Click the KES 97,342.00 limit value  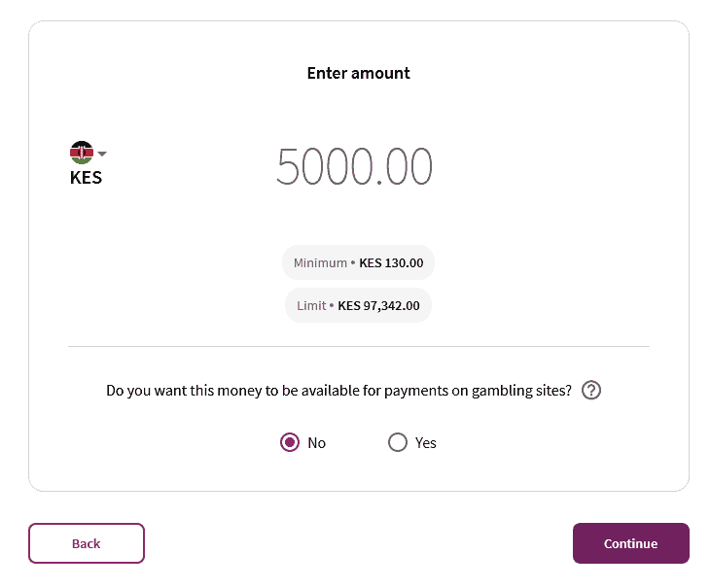point(378,306)
